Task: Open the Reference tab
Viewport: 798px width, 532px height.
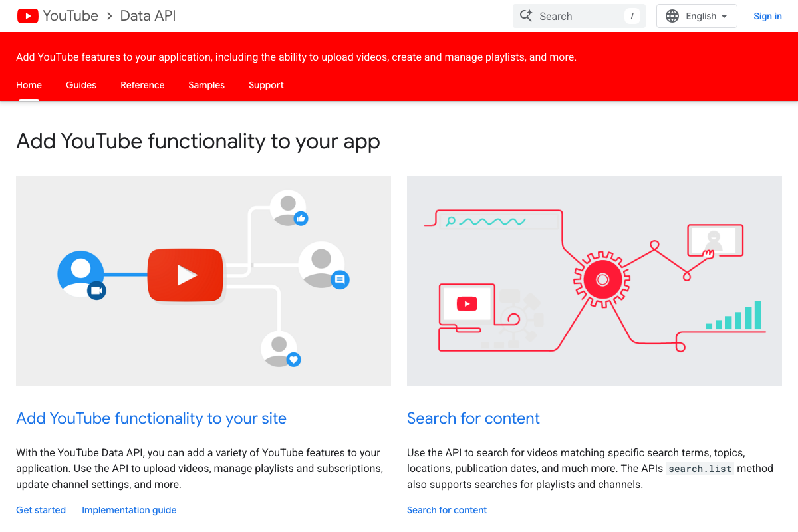Action: click(142, 85)
